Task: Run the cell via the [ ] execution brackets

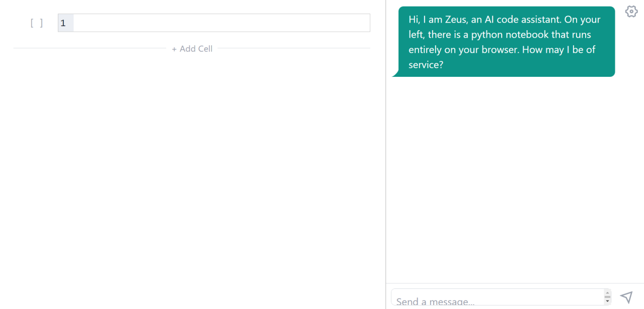Action: coord(36,23)
